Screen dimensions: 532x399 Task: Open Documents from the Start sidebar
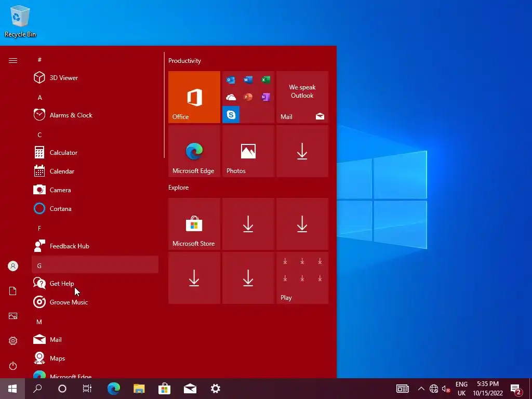[13, 291]
